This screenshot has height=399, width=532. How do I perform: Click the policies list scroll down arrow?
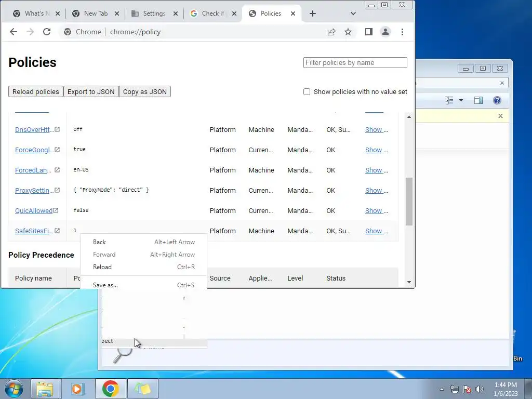409,282
